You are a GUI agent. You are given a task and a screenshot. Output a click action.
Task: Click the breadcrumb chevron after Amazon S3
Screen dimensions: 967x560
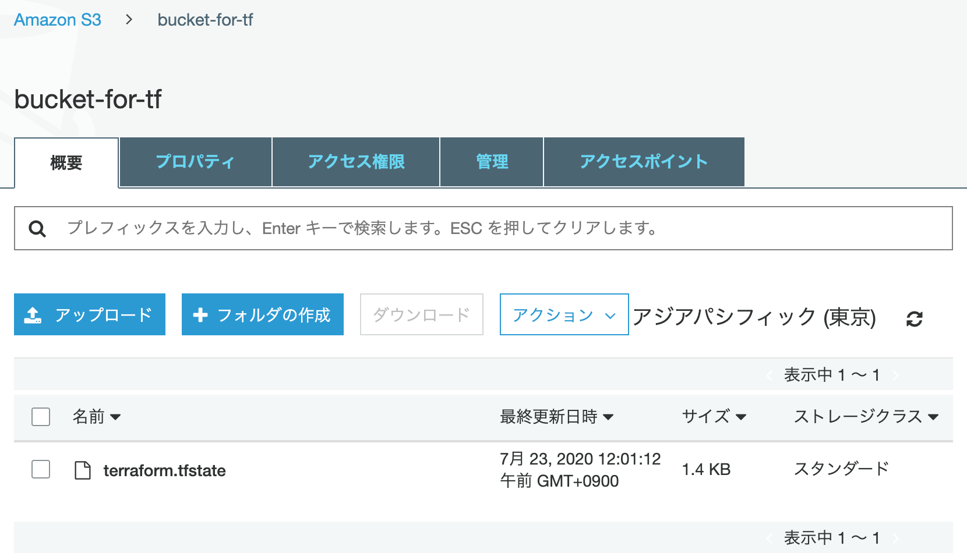tap(129, 20)
